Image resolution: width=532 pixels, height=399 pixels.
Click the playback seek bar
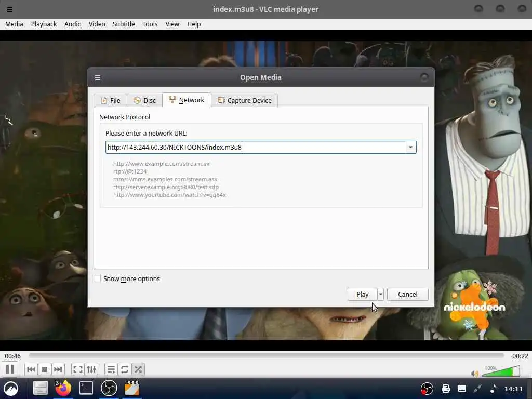[267, 355]
